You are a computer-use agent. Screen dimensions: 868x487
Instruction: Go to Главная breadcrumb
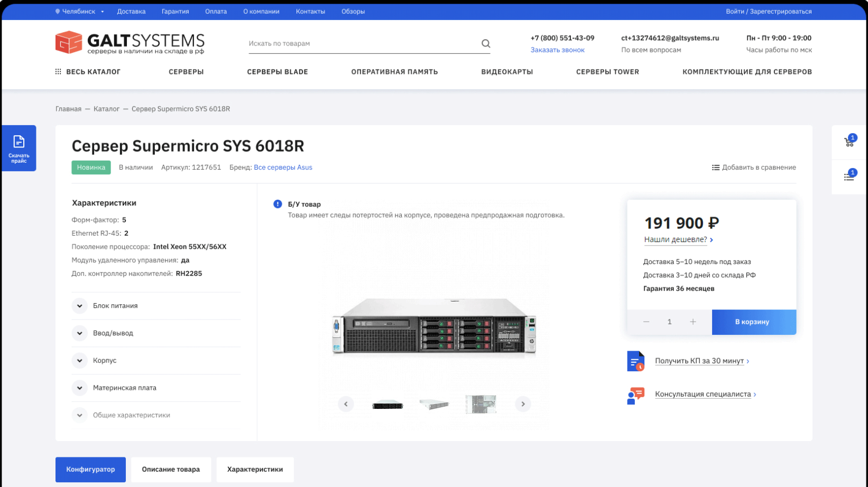(x=69, y=109)
